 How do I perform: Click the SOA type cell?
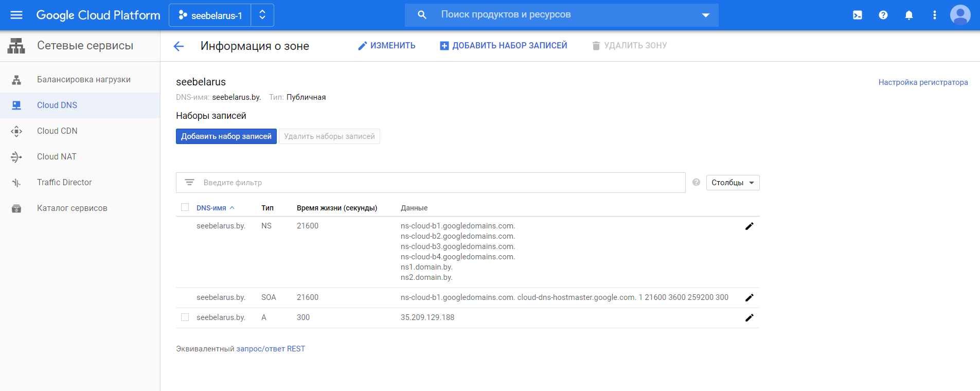coord(269,297)
